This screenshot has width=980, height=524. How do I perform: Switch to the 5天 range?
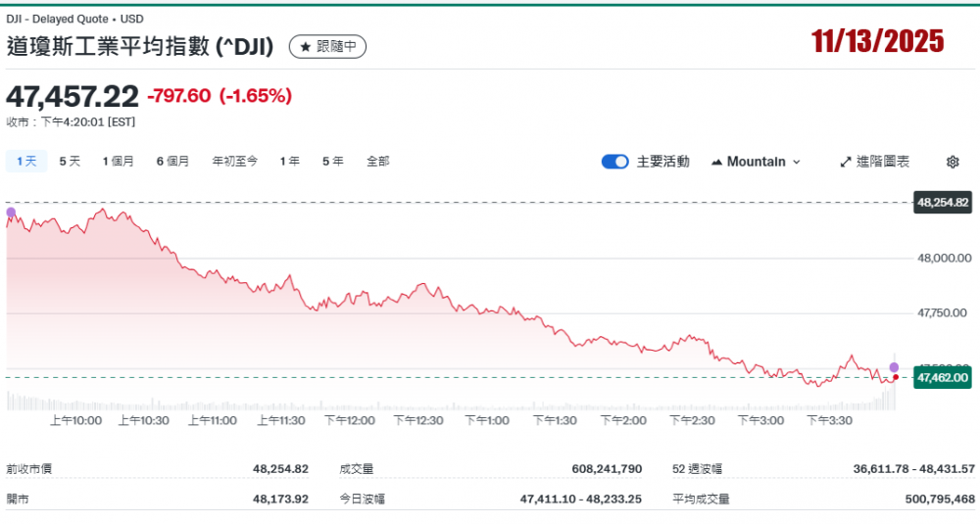pyautogui.click(x=70, y=162)
